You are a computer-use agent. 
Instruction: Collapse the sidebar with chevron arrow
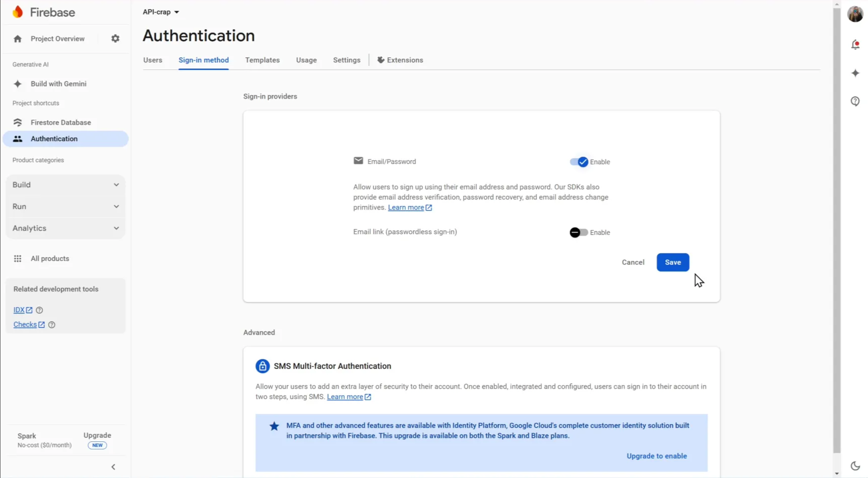pyautogui.click(x=114, y=467)
